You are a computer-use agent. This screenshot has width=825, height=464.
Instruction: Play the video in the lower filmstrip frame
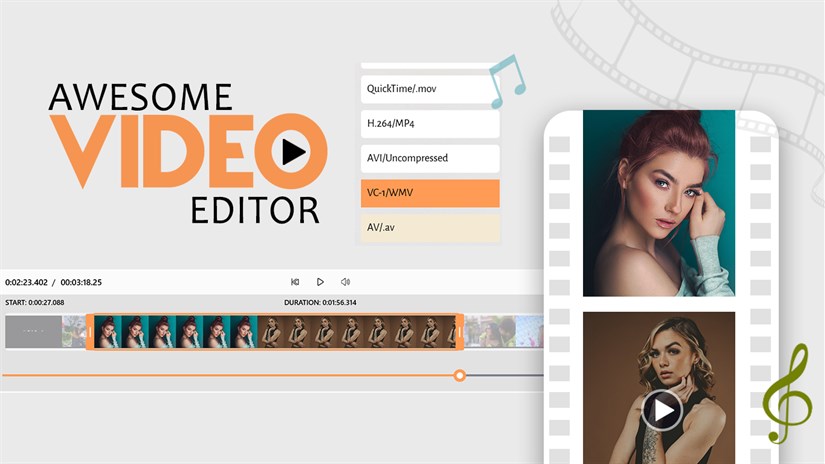(x=660, y=409)
